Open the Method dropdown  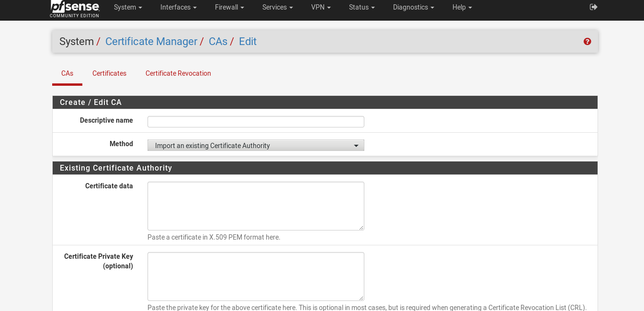tap(256, 145)
